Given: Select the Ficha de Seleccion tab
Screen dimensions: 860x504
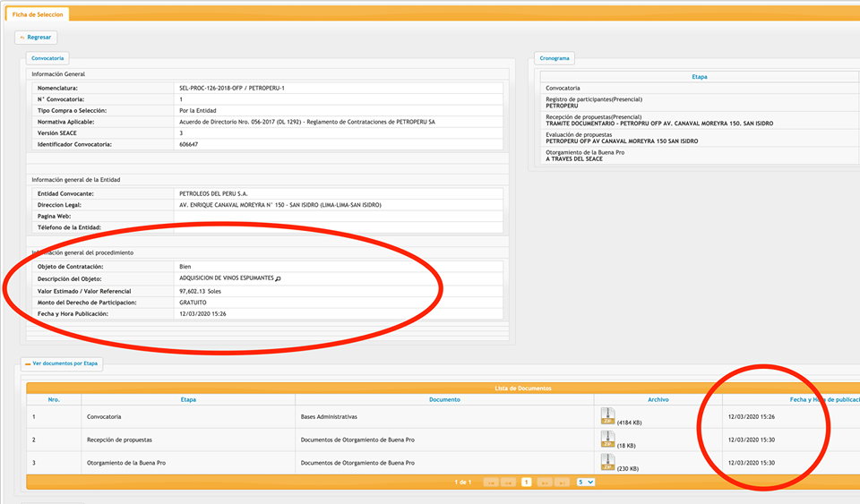Looking at the screenshot, I should pyautogui.click(x=38, y=15).
